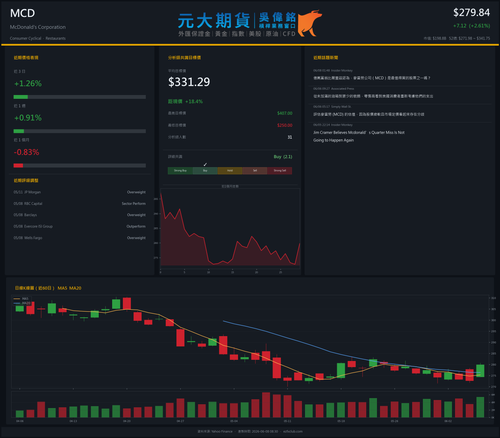Select the Strong Sell segment of rating bar

[280, 171]
